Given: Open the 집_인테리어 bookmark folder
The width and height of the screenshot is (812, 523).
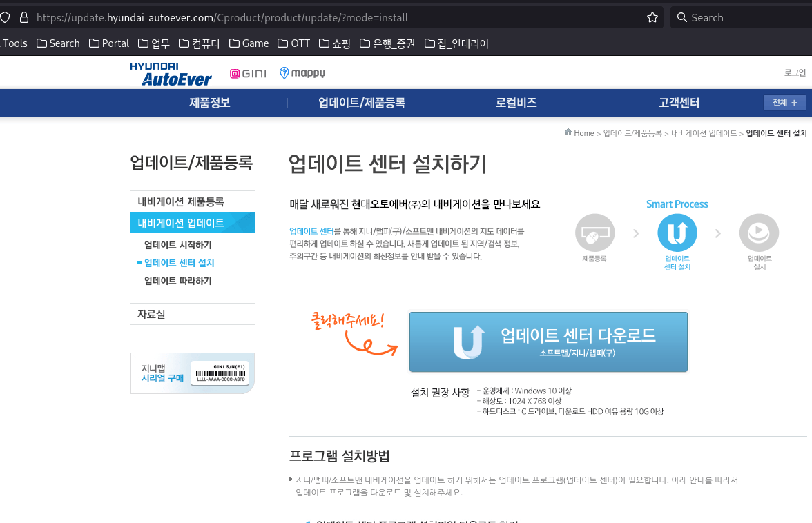Looking at the screenshot, I should (x=456, y=43).
